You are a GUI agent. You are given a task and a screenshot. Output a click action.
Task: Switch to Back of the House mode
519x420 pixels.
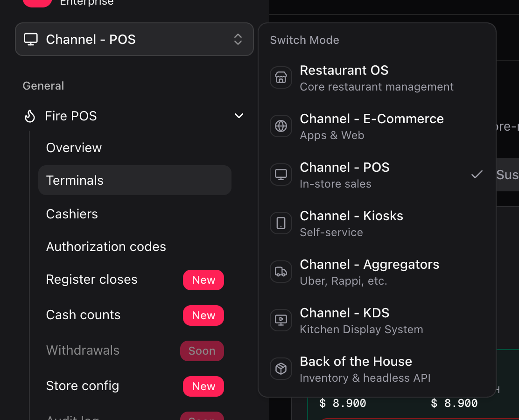pos(377,369)
